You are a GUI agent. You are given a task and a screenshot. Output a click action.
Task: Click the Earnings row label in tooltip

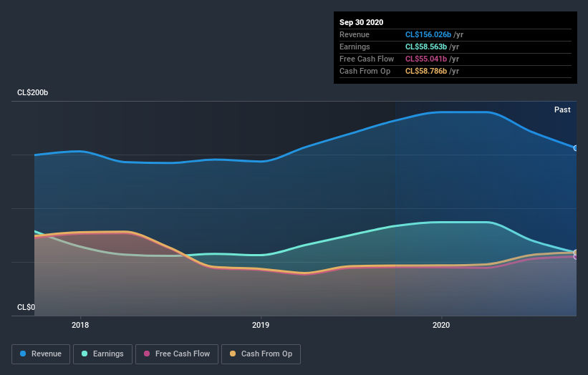[x=355, y=47]
